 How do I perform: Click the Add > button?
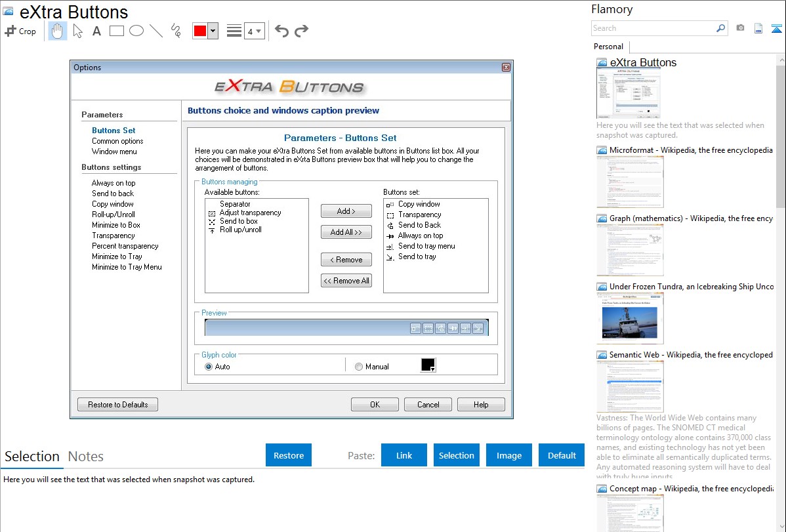point(346,211)
